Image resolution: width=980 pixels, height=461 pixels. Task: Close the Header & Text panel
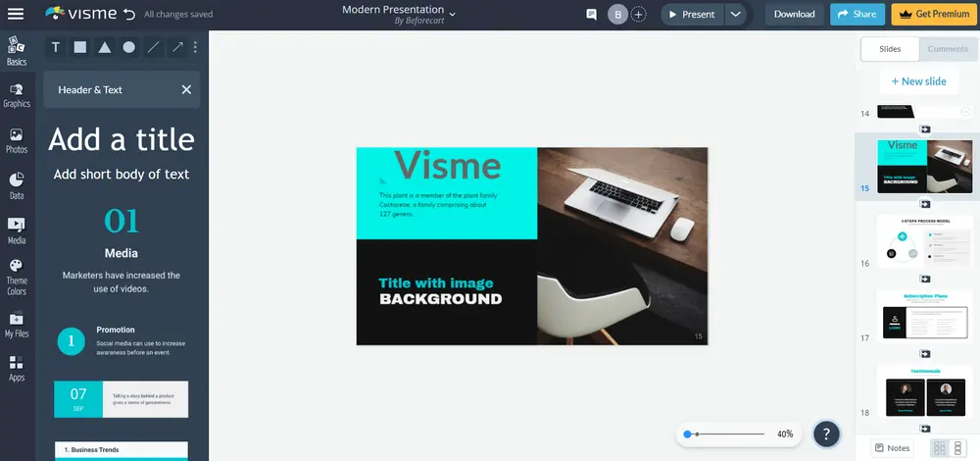click(186, 89)
